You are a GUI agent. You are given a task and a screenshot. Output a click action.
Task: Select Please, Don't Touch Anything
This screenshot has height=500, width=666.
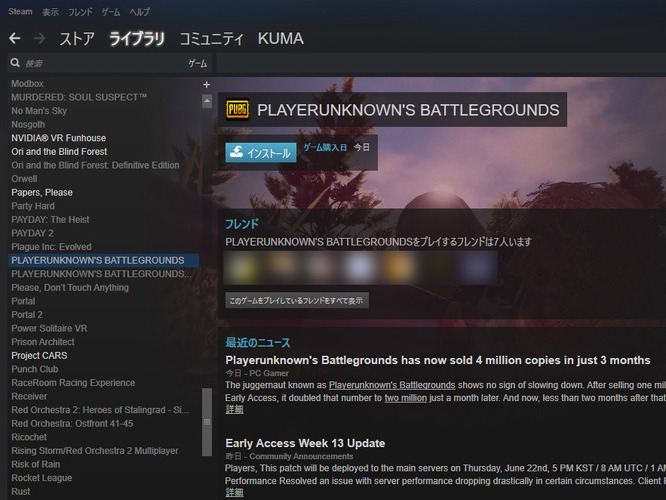point(70,288)
